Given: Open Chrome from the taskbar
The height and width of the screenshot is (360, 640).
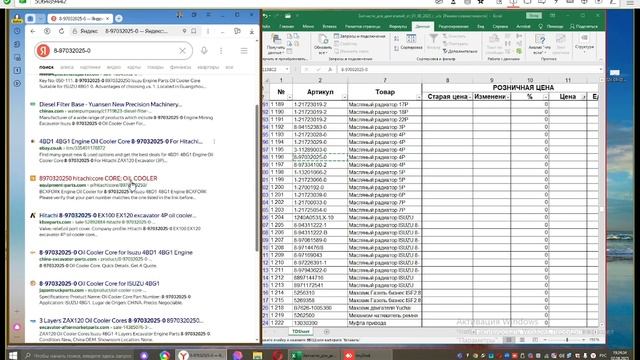Looking at the screenshot, I should click(x=165, y=356).
